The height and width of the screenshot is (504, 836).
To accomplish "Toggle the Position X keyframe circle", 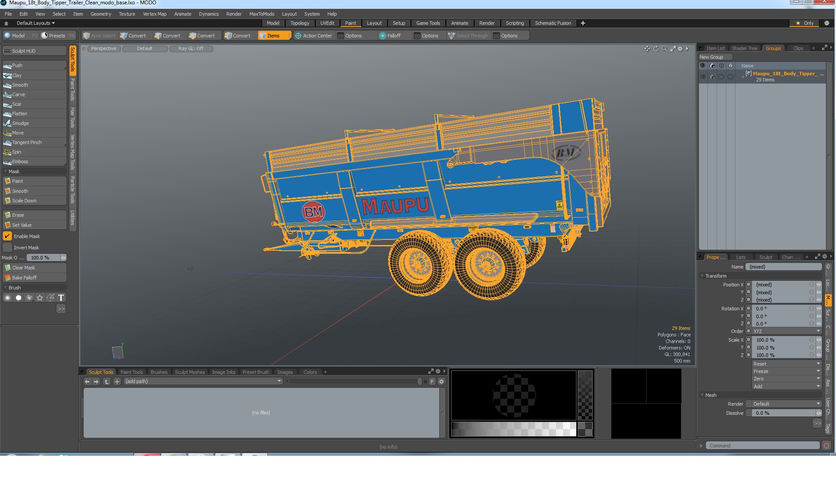I will [748, 285].
